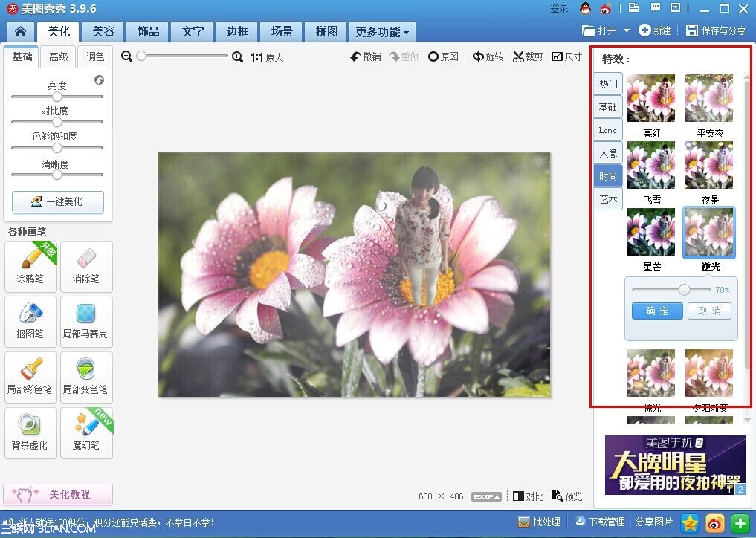Open the 背景虚化 background blur tool
The height and width of the screenshot is (538, 756).
(x=30, y=433)
